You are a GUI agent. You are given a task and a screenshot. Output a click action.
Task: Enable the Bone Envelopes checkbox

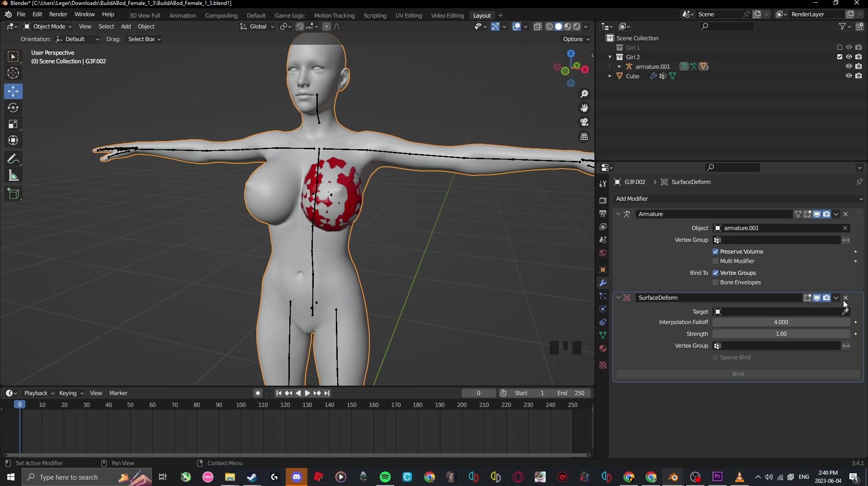715,283
